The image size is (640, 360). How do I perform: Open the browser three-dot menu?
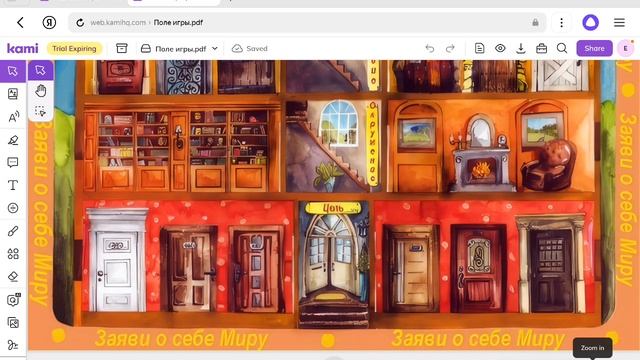click(561, 22)
